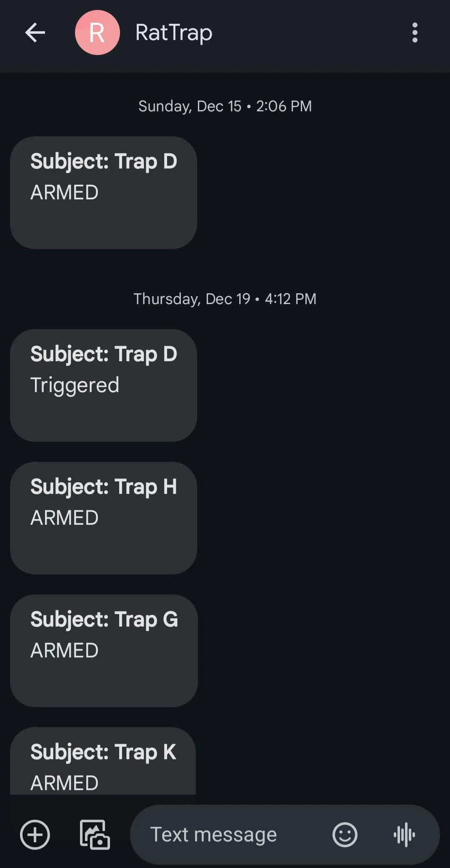Viewport: 450px width, 868px height.
Task: Tap the plus attachment icon
Action: coord(35,835)
